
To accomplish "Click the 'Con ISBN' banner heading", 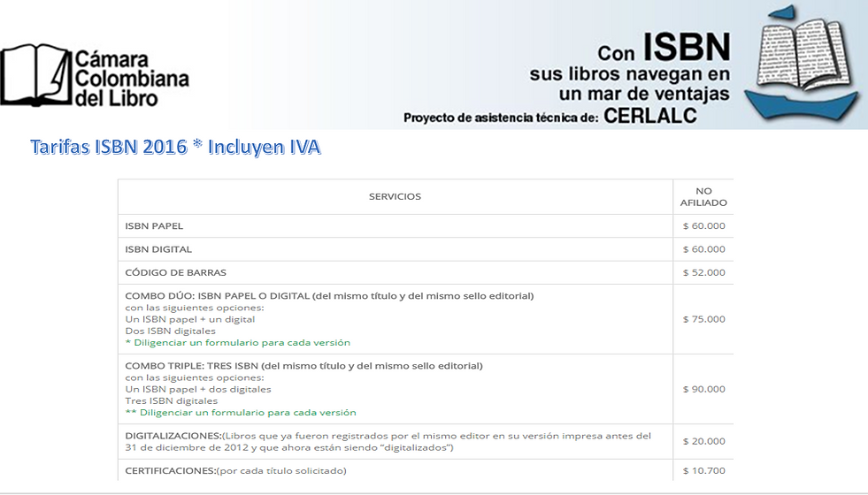I will pos(664,48).
